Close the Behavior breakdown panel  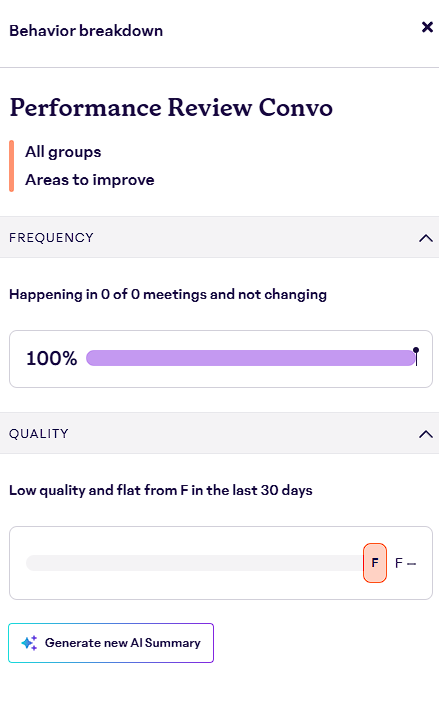coord(427,27)
